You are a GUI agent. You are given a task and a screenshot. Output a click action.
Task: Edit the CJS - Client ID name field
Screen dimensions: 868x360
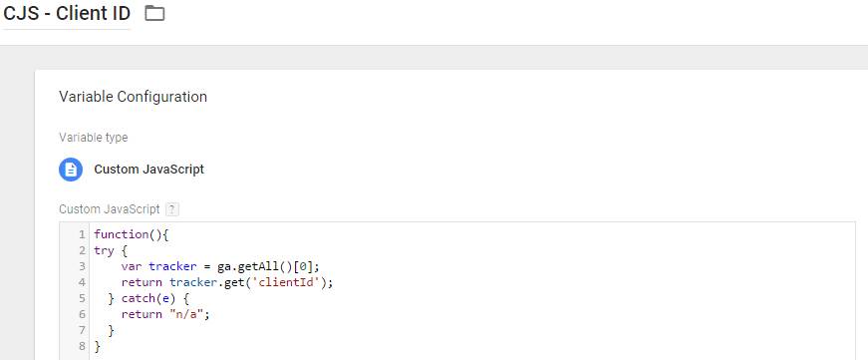pos(67,13)
